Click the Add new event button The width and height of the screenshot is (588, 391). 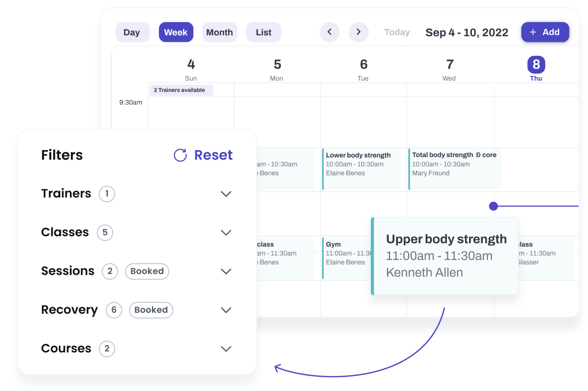coord(545,32)
